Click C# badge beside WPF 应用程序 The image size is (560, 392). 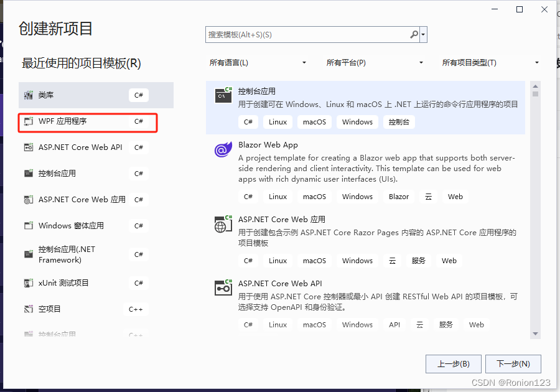[139, 121]
